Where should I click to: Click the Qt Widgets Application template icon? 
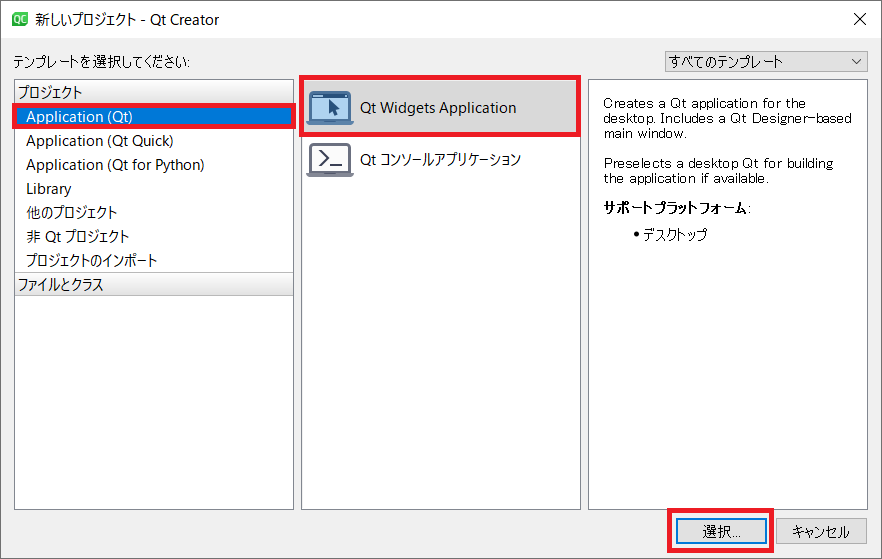pyautogui.click(x=330, y=107)
